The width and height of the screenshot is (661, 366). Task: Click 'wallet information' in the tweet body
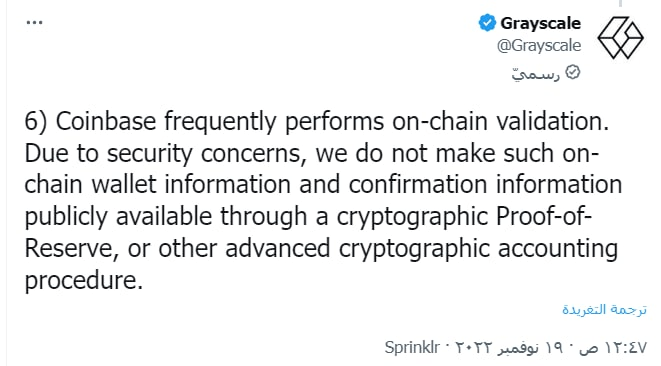191,185
